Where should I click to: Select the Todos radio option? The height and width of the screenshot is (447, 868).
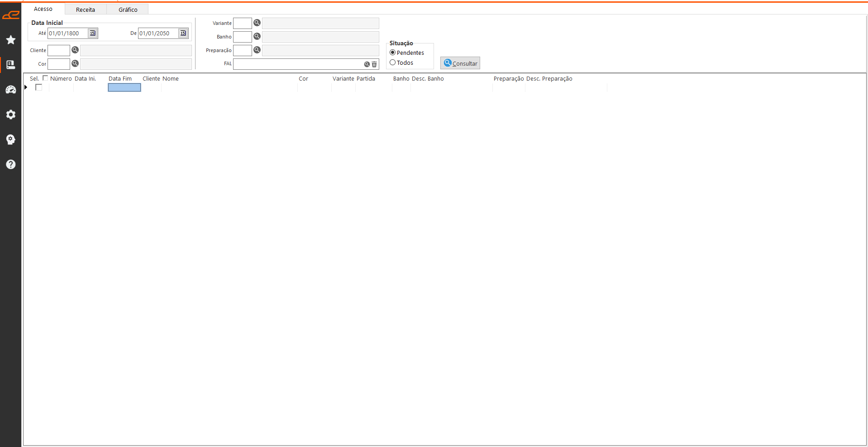point(393,62)
